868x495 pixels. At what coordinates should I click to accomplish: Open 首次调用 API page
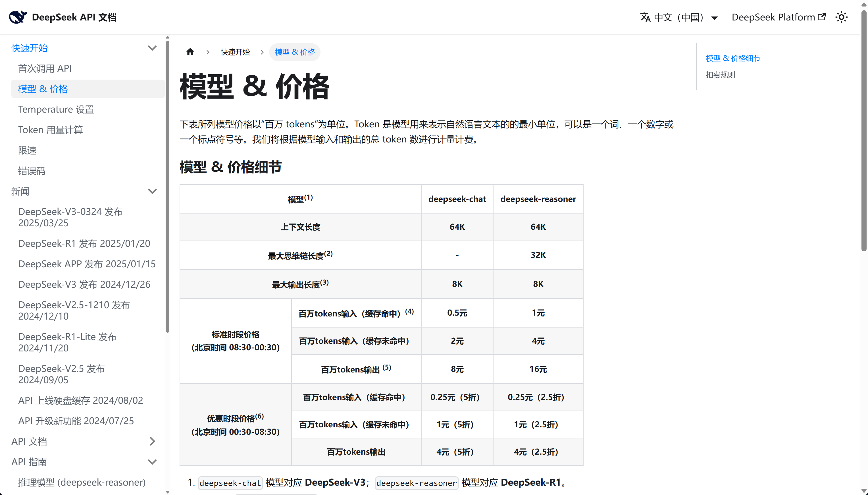(x=45, y=68)
